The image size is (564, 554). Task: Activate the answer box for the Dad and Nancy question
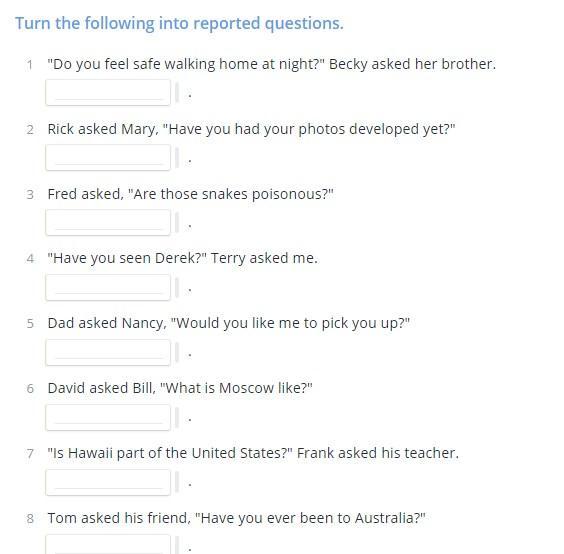pyautogui.click(x=108, y=353)
